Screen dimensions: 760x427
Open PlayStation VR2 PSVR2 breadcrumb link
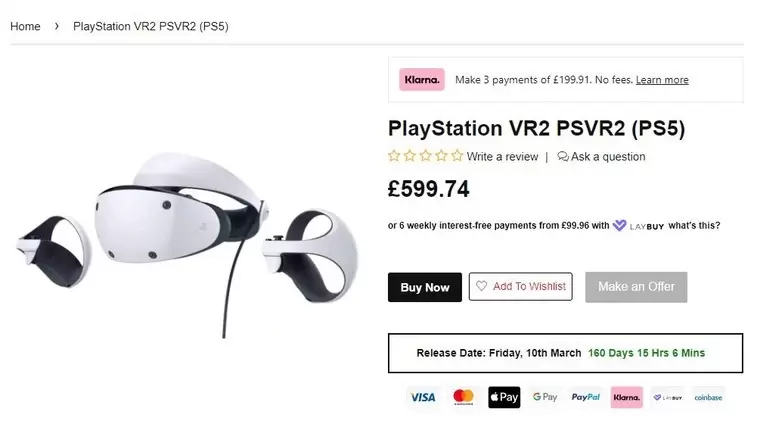click(151, 26)
